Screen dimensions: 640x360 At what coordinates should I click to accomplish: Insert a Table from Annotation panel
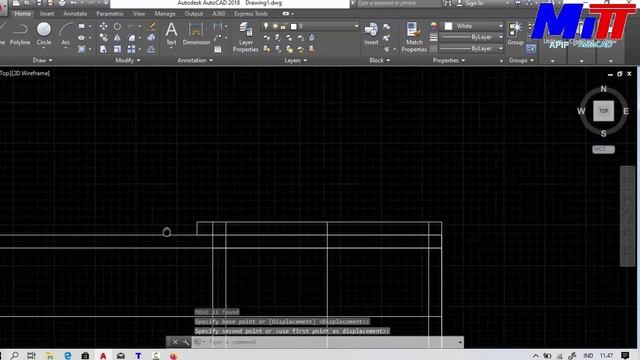(218, 49)
